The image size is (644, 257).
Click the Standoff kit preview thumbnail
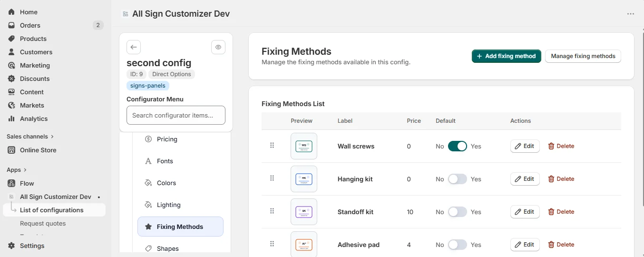click(304, 212)
